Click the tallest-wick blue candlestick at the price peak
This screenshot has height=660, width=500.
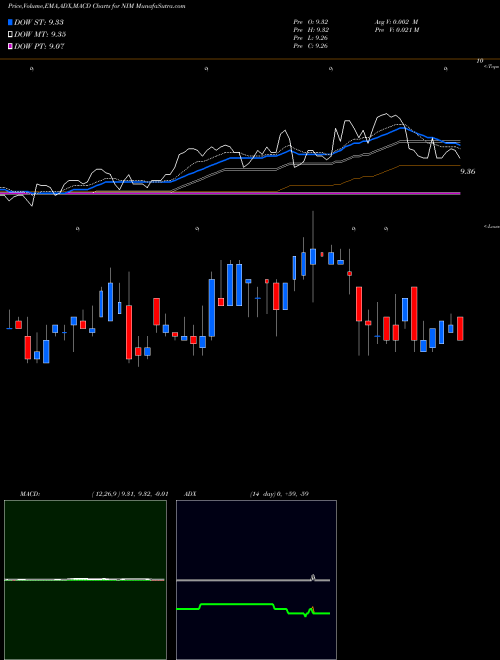coord(313,256)
